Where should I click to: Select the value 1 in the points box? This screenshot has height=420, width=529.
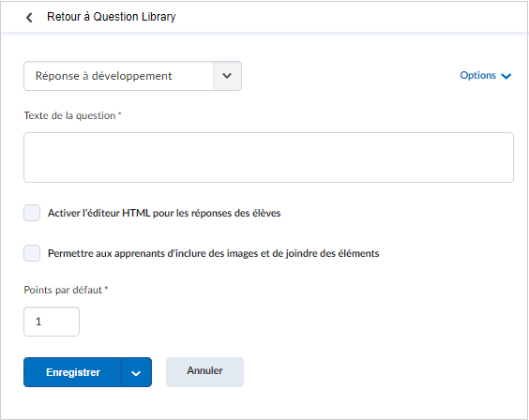point(38,322)
